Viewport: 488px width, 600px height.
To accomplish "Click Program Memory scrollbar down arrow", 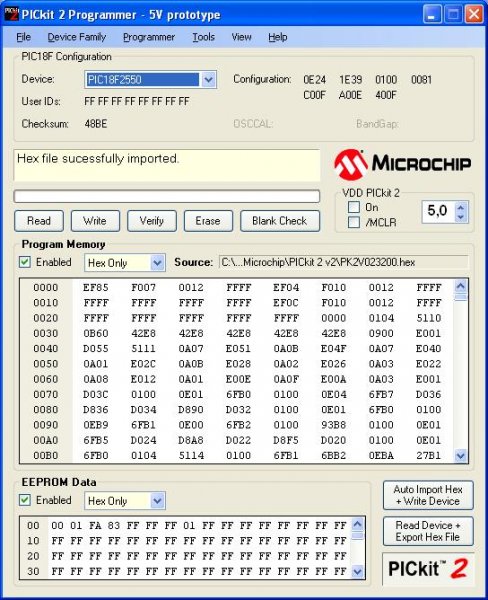I will (x=460, y=456).
